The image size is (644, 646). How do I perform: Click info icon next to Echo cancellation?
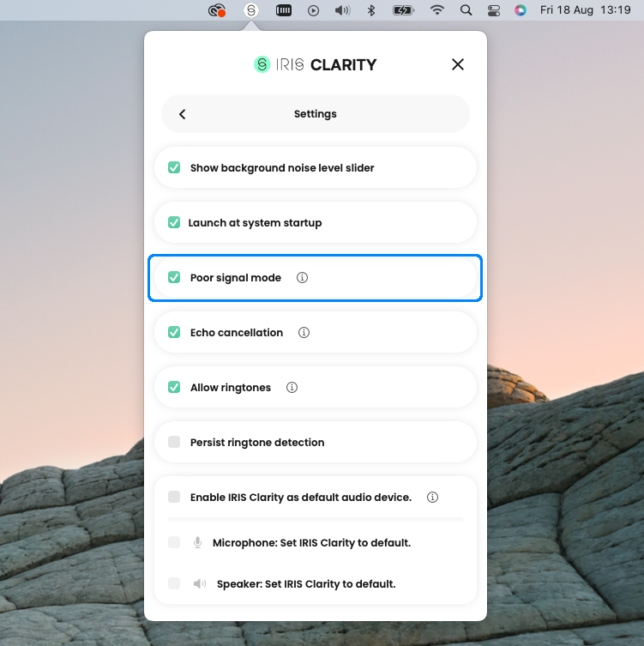tap(304, 333)
